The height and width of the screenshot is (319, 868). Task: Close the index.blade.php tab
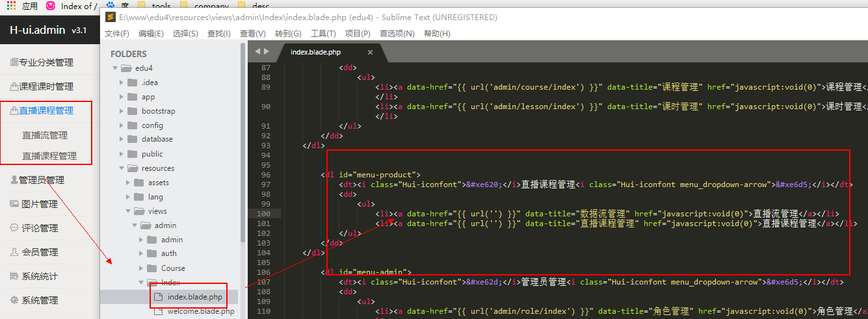point(370,52)
